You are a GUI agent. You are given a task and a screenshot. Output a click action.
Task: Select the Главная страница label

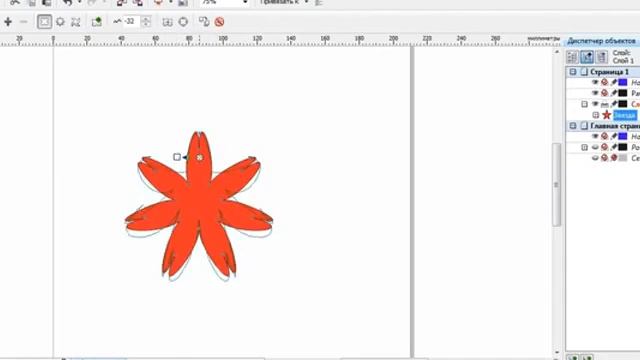(x=615, y=126)
